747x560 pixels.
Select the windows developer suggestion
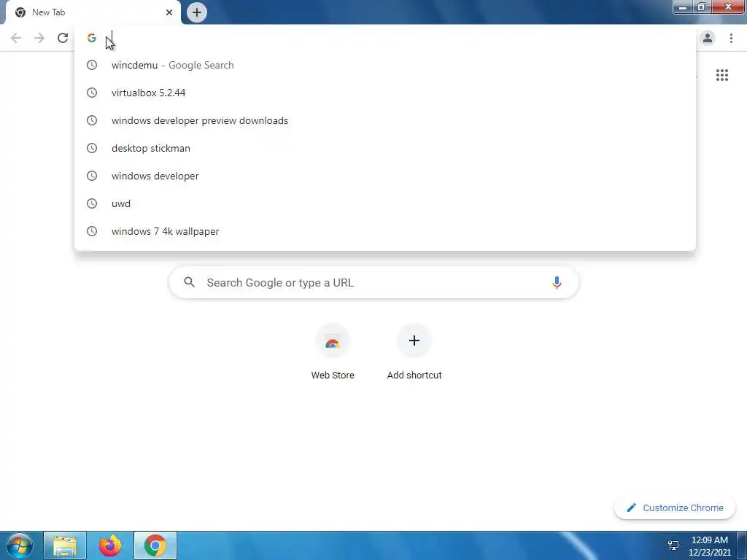385,176
